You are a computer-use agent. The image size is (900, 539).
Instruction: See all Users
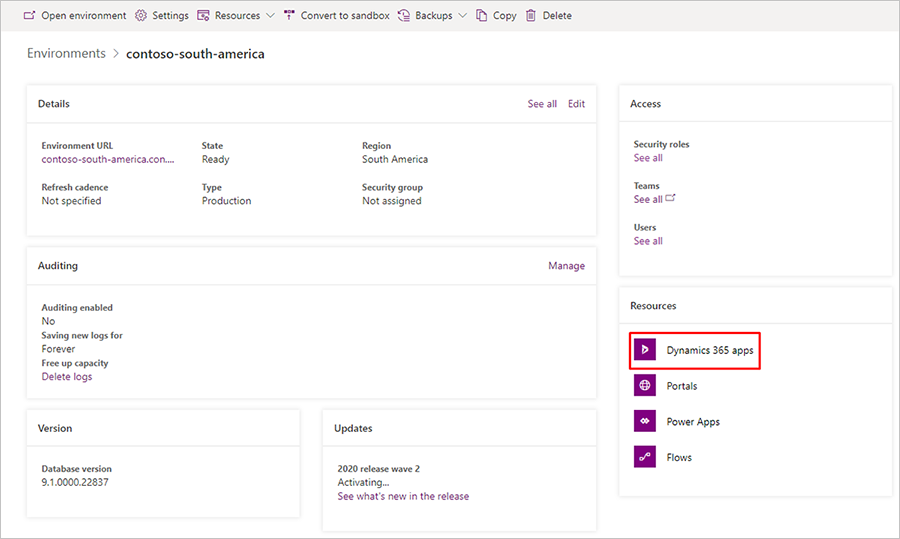click(648, 241)
